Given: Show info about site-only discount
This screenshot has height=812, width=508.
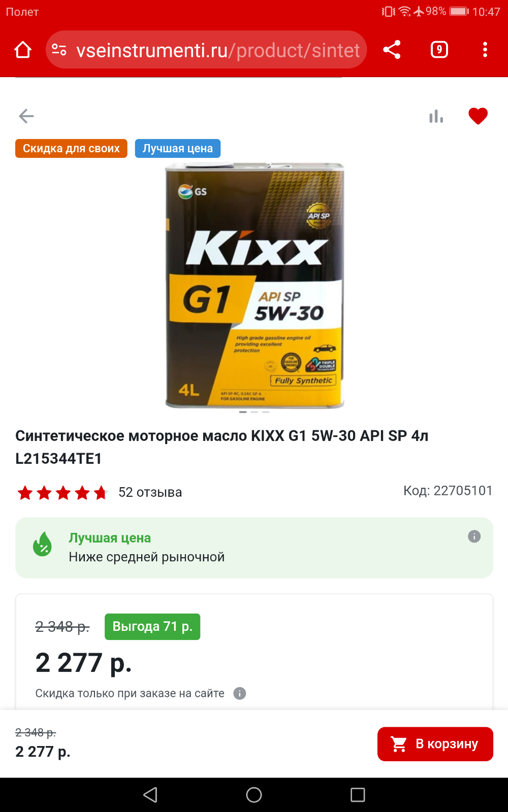Looking at the screenshot, I should tap(240, 693).
